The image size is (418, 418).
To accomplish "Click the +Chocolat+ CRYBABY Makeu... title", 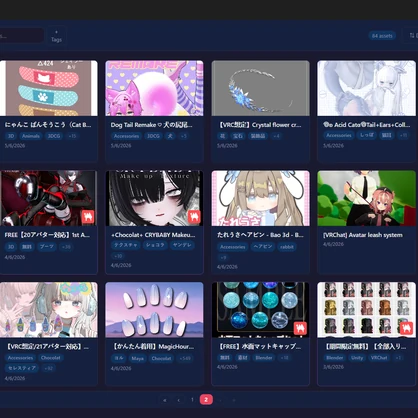I will 153,235.
